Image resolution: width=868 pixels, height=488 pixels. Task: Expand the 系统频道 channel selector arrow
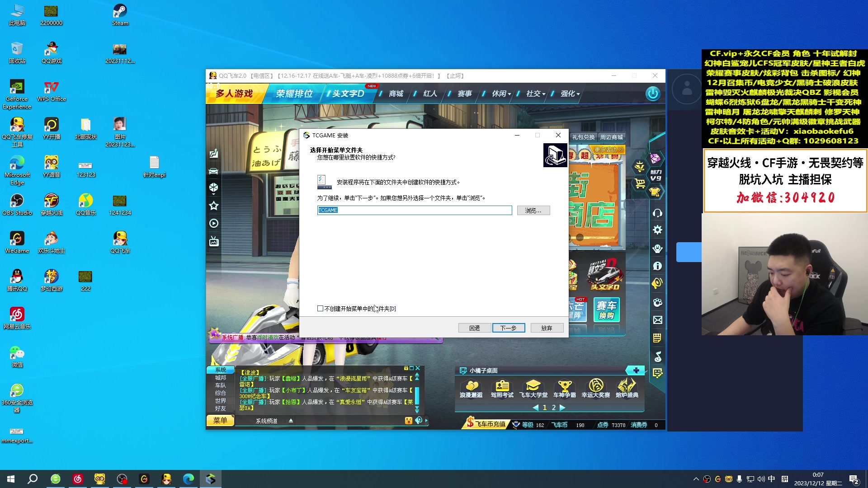[x=291, y=421]
